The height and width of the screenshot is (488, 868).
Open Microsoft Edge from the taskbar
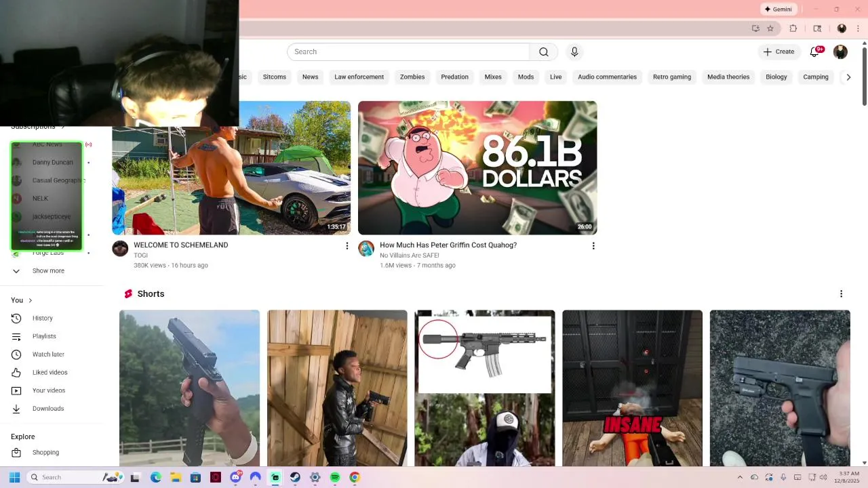click(156, 477)
